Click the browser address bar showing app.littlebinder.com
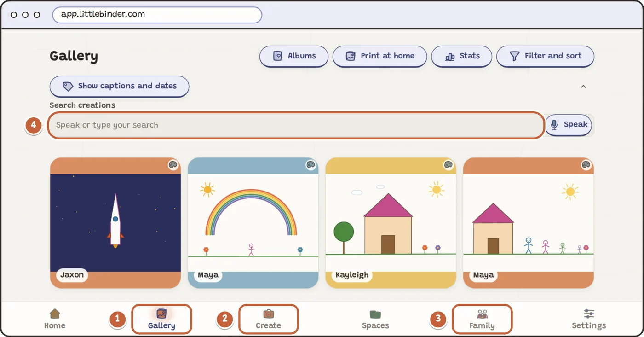 click(x=157, y=15)
